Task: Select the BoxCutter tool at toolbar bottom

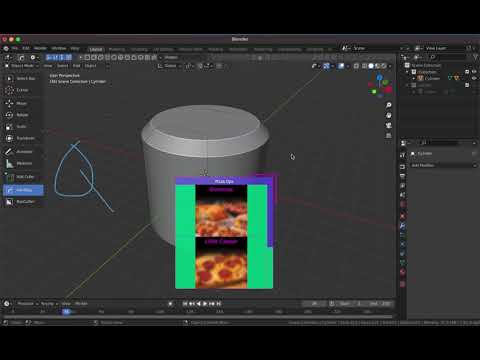Action: [x=21, y=202]
